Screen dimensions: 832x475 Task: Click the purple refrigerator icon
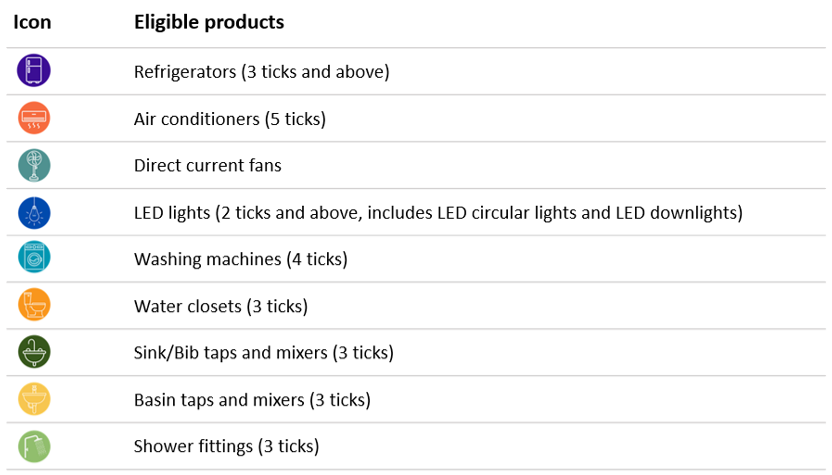pos(34,71)
